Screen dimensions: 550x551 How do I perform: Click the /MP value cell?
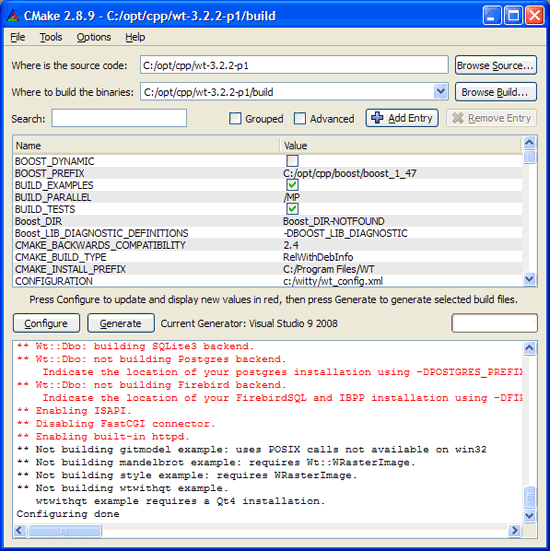[x=291, y=197]
